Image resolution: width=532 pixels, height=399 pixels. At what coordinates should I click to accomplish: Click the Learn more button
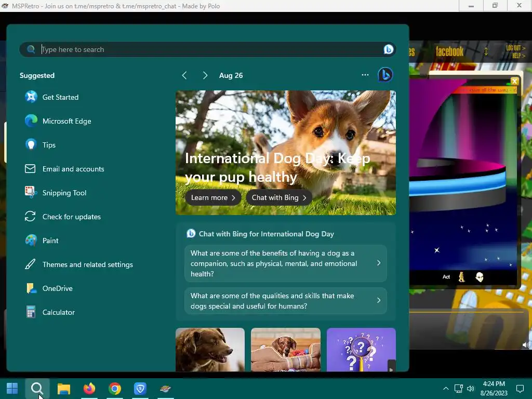[213, 198]
